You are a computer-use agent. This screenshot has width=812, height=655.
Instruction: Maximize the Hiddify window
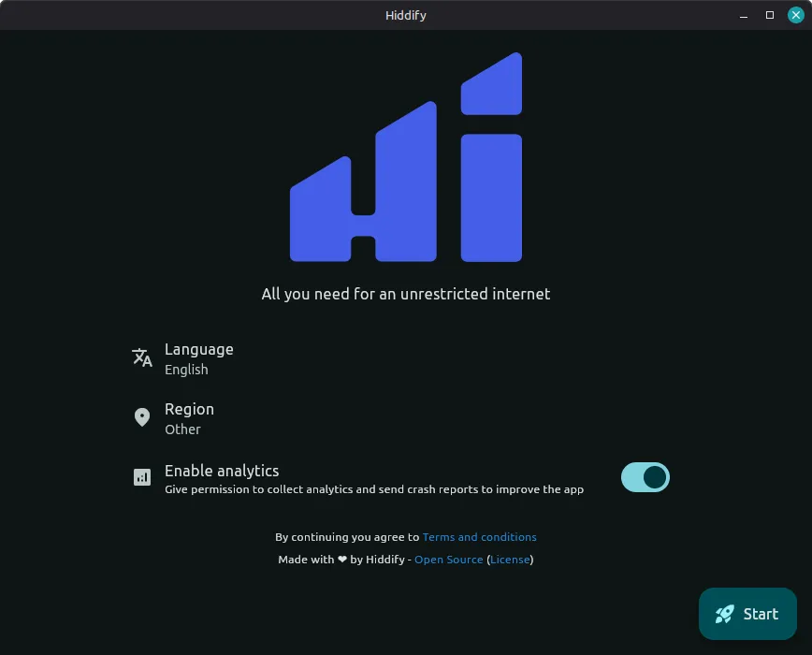point(770,15)
